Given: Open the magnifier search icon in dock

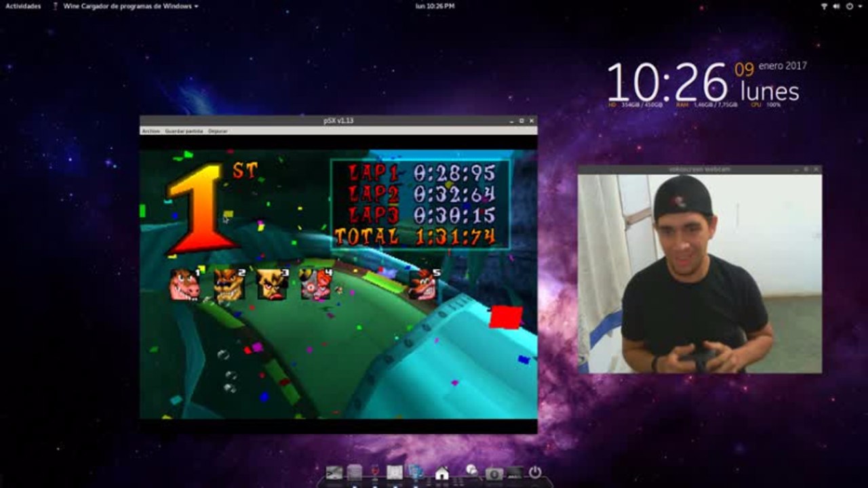Looking at the screenshot, I should [x=472, y=471].
